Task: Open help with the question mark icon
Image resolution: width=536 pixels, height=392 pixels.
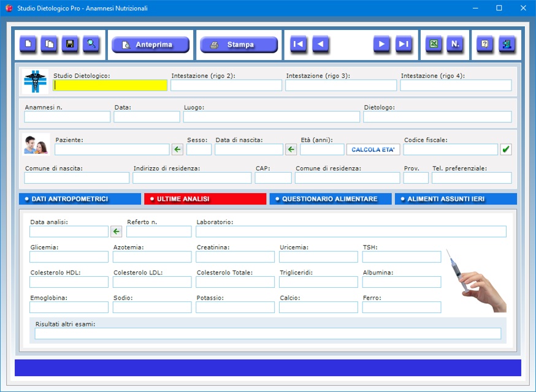Action: (484, 44)
